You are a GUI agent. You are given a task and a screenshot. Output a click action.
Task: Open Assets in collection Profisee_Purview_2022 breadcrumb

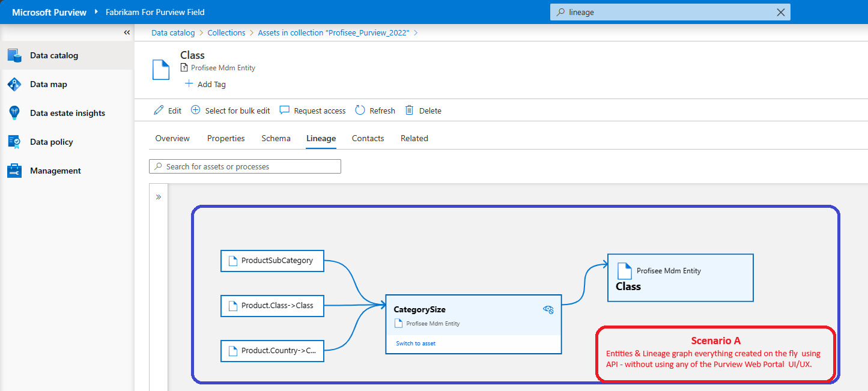click(x=333, y=32)
